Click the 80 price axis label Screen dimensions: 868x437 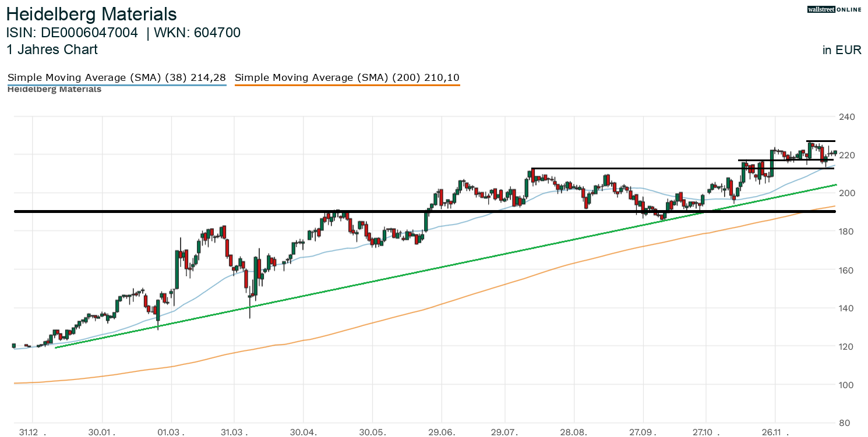click(849, 423)
